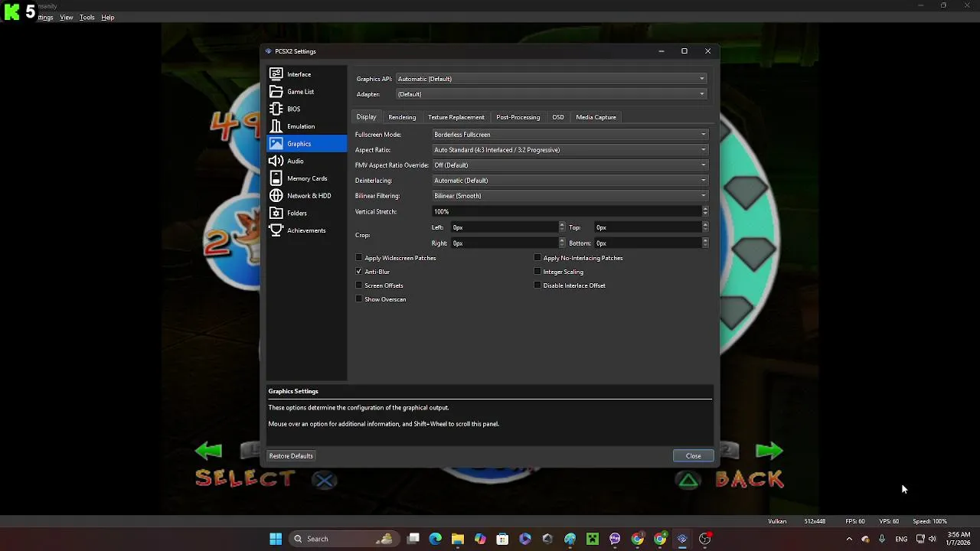Screen dimensions: 980x551
Task: Open Memory Cards settings icon
Action: pos(276,178)
